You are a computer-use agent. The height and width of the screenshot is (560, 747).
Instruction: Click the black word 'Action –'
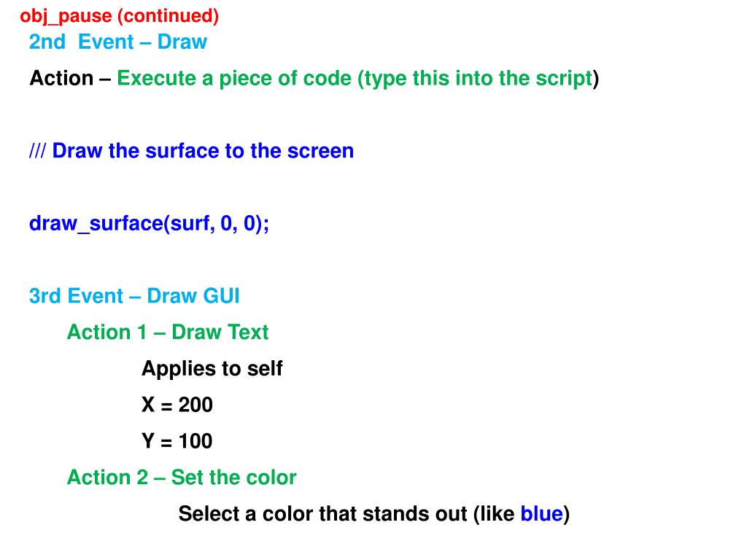[70, 78]
